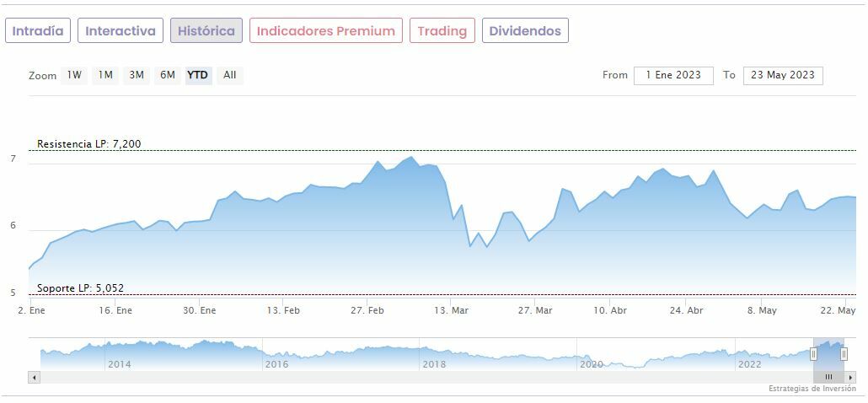Screen dimensions: 868x403
Task: Show the Dividendos tab
Action: (x=525, y=31)
